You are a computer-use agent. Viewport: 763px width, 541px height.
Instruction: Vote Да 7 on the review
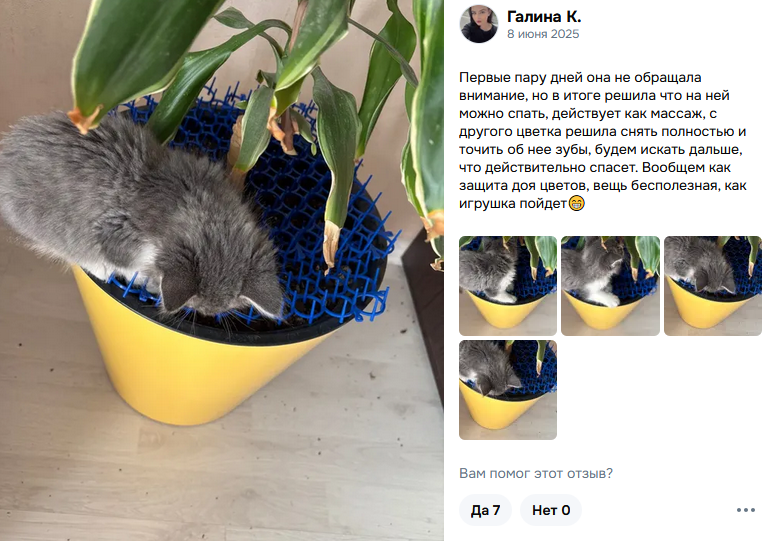485,510
